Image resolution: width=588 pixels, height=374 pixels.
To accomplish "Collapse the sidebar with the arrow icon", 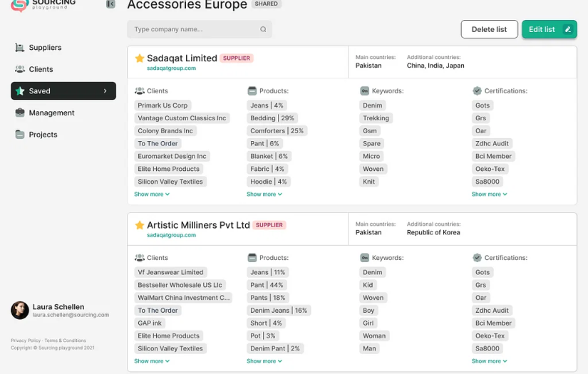I will tap(110, 4).
